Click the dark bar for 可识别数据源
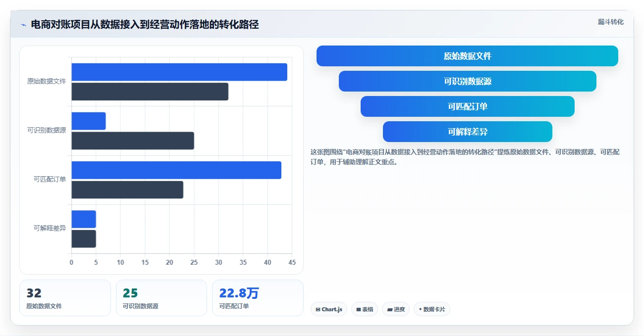The image size is (644, 336). [133, 141]
